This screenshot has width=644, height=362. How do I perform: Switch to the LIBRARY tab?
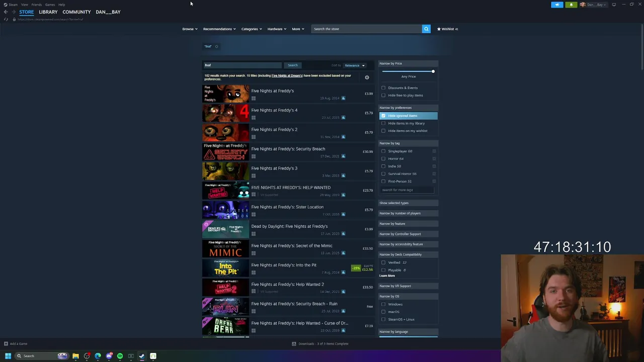coord(48,12)
